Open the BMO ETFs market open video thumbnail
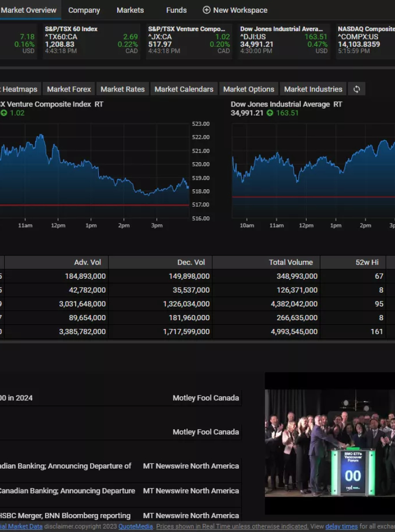 [330, 443]
